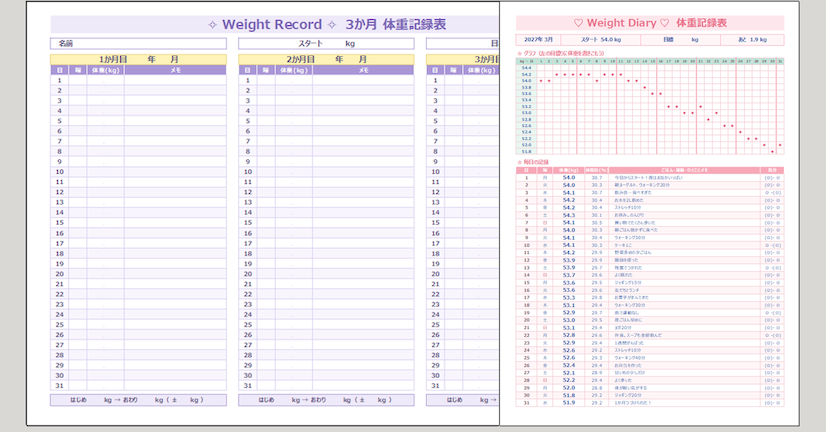Click the 日 weekday cell in day 7 row
The image size is (826, 432).
[x=545, y=222]
